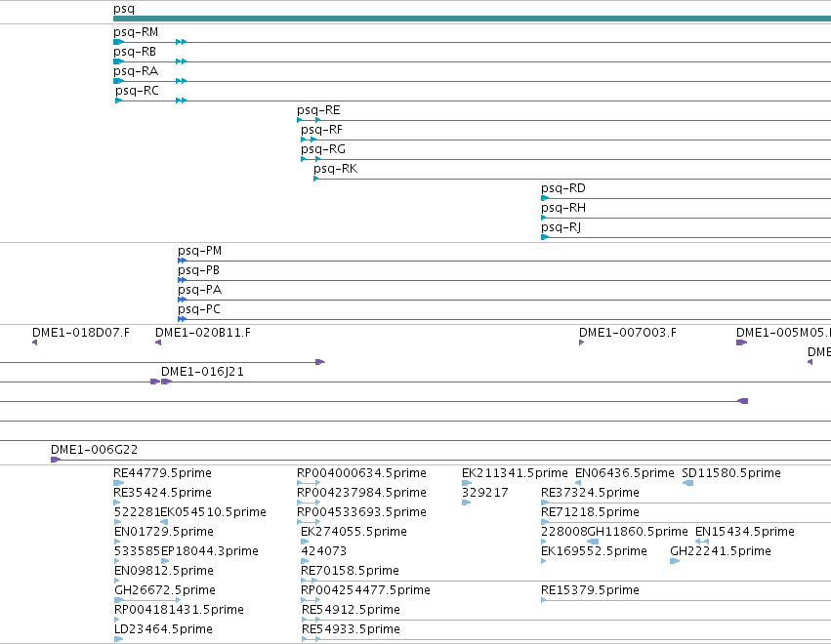Viewport: 831px width, 644px height.
Task: Click the psq-PM blue arrow glyph
Action: pyautogui.click(x=182, y=261)
